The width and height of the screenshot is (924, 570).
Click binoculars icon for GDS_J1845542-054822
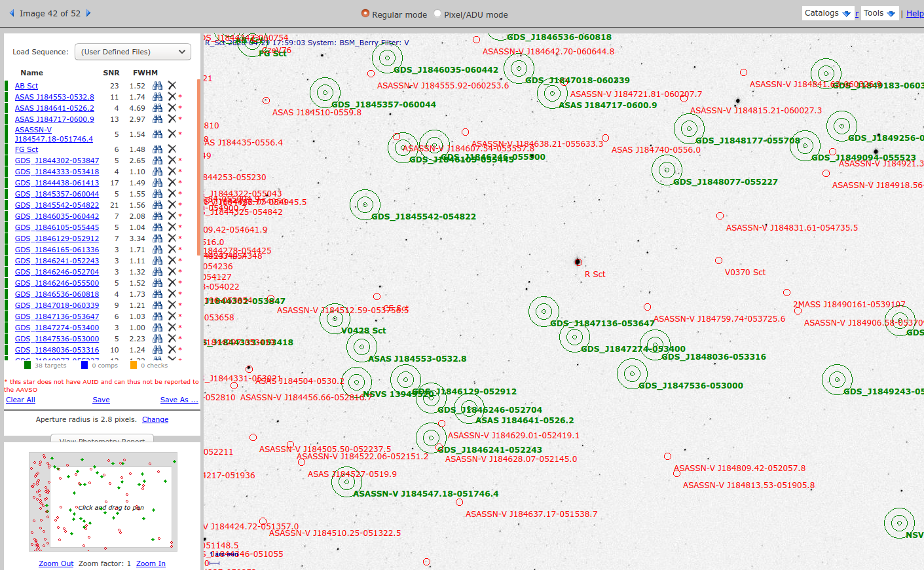pyautogui.click(x=157, y=205)
